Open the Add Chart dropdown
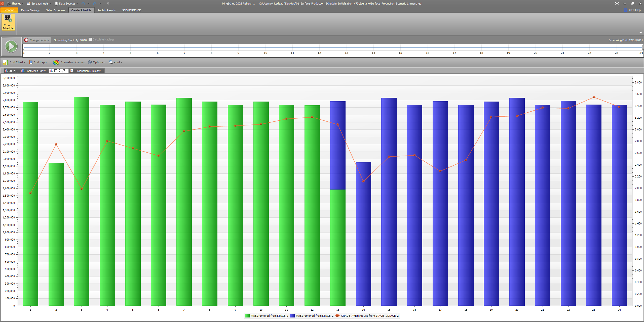 tap(14, 62)
